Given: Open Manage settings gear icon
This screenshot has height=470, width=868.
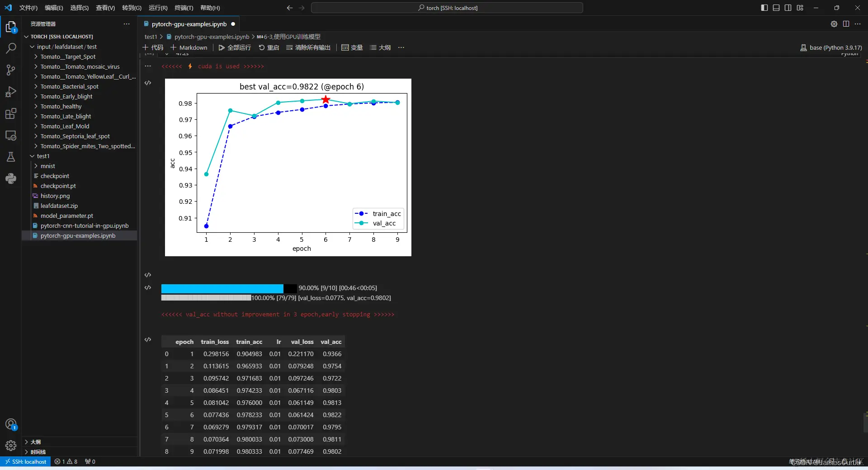Looking at the screenshot, I should coord(11,446).
